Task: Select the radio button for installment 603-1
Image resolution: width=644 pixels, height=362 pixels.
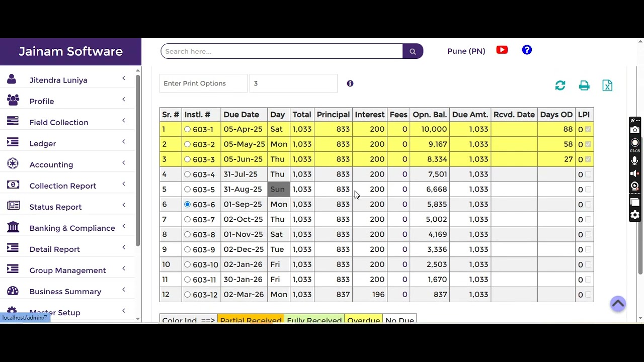Action: (x=187, y=129)
